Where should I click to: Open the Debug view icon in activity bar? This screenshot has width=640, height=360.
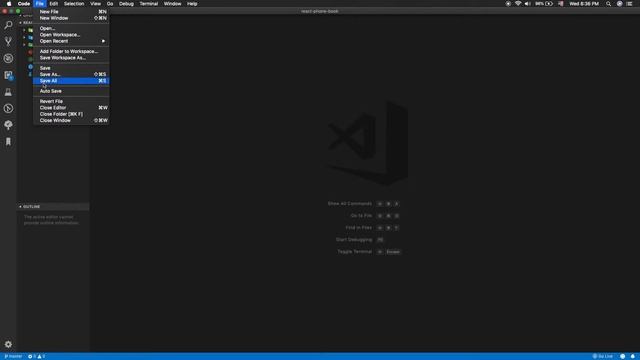8,58
